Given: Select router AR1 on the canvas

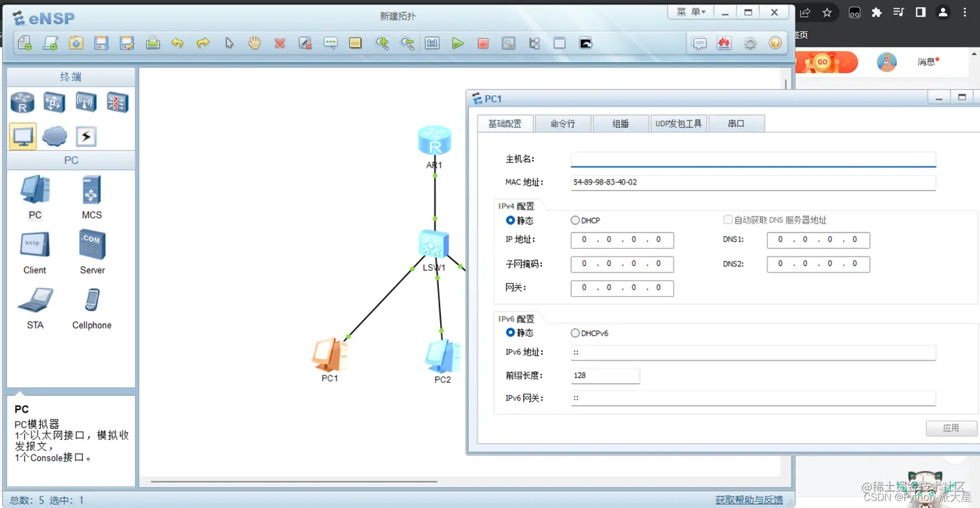Looking at the screenshot, I should (x=434, y=141).
